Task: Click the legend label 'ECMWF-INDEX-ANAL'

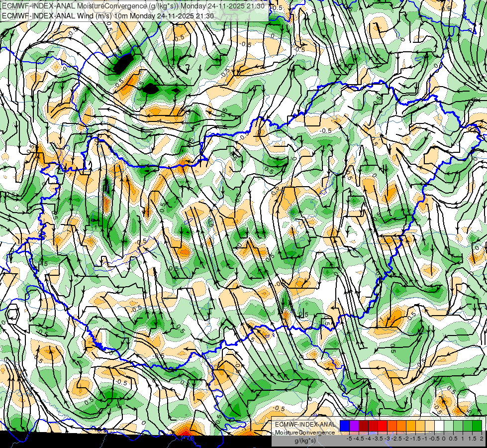Action: pos(305,425)
